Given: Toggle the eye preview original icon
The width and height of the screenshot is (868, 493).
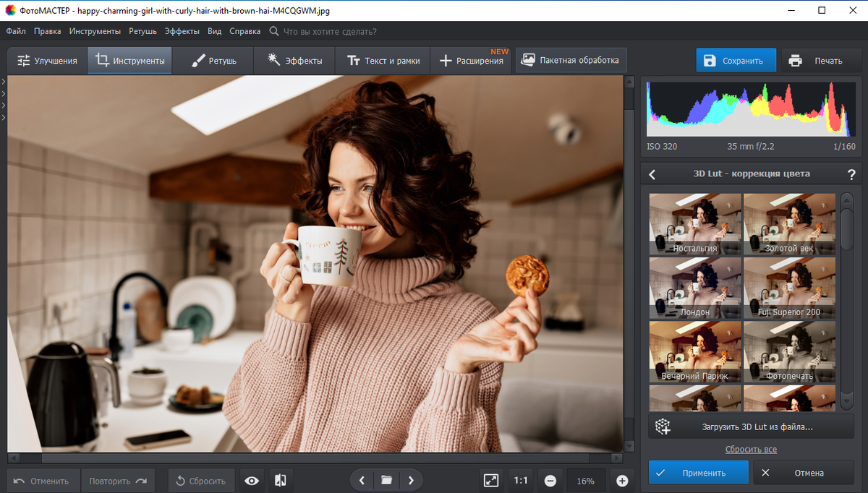Looking at the screenshot, I should [x=252, y=481].
